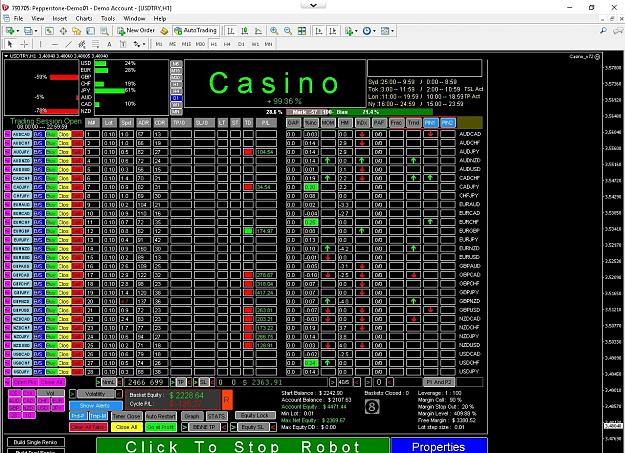The height and width of the screenshot is (453, 625).
Task: Toggle the MN button in Casino dashboard
Action: (176, 112)
